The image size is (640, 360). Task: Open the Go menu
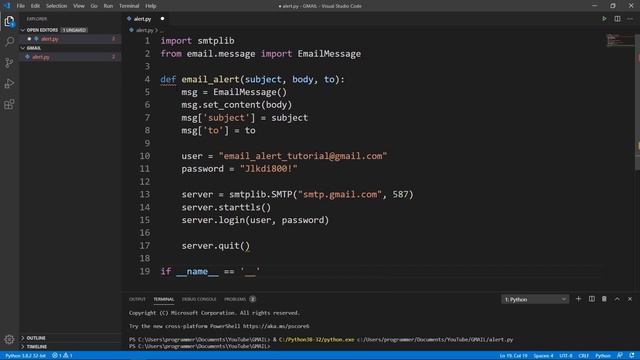[x=94, y=6]
